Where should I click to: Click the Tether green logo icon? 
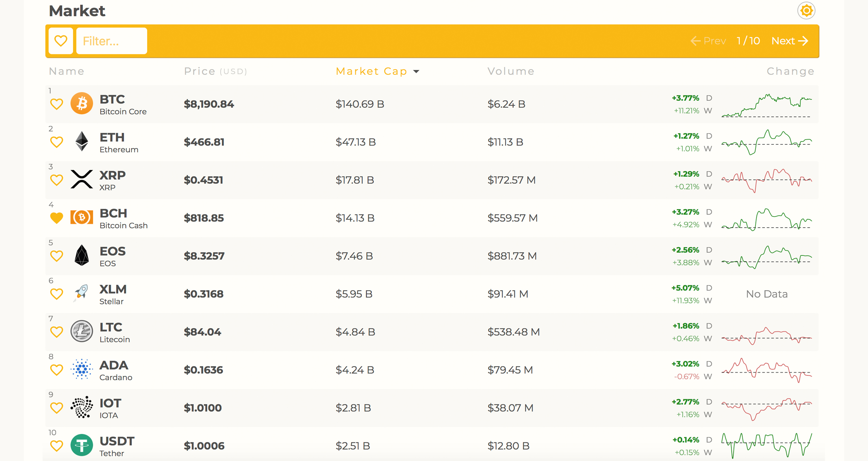click(82, 445)
